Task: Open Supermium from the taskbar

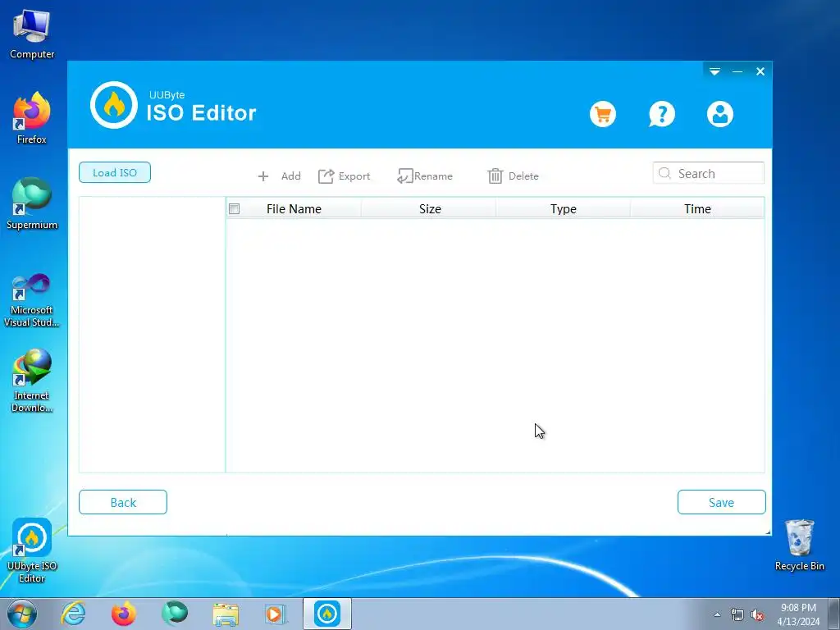Action: click(x=175, y=614)
